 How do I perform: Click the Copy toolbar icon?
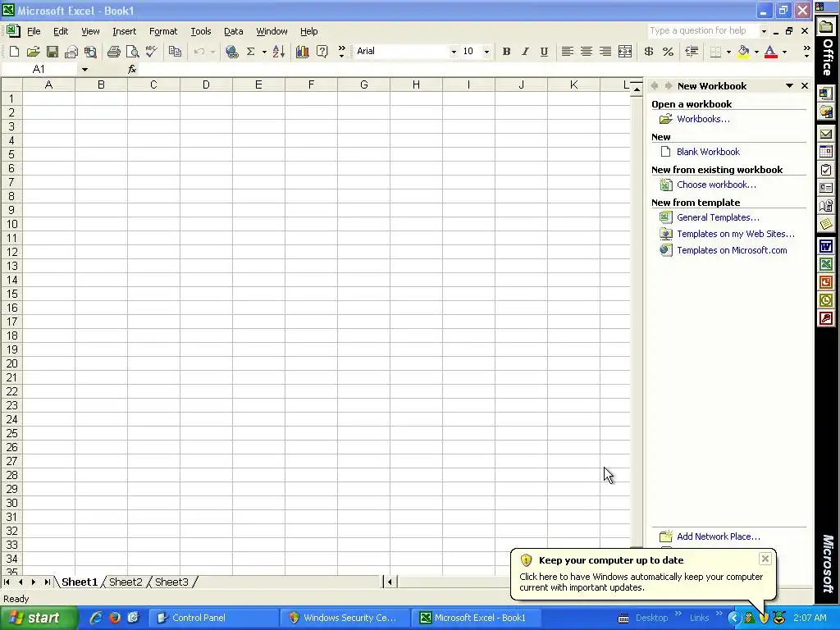coord(175,52)
